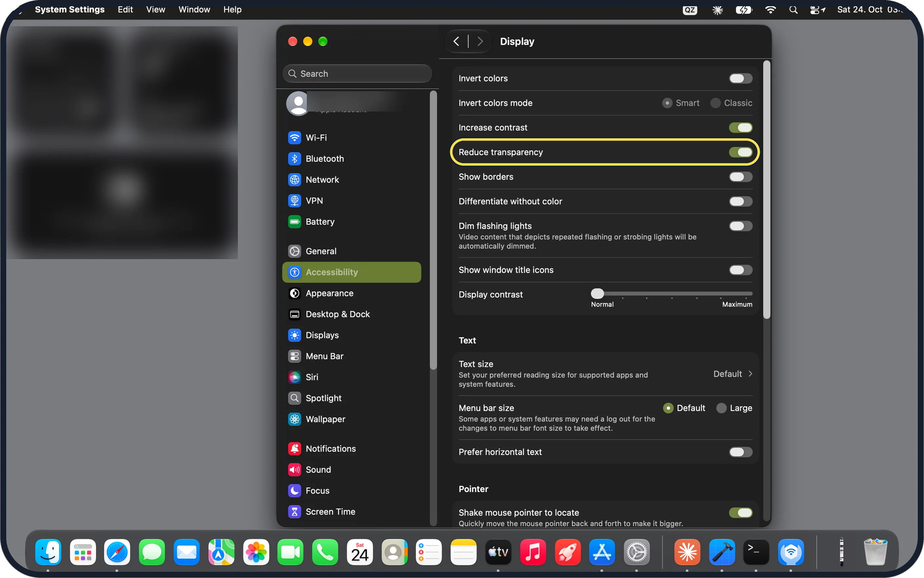Turn on Dim flashing lights
The width and height of the screenshot is (924, 578).
pos(741,226)
